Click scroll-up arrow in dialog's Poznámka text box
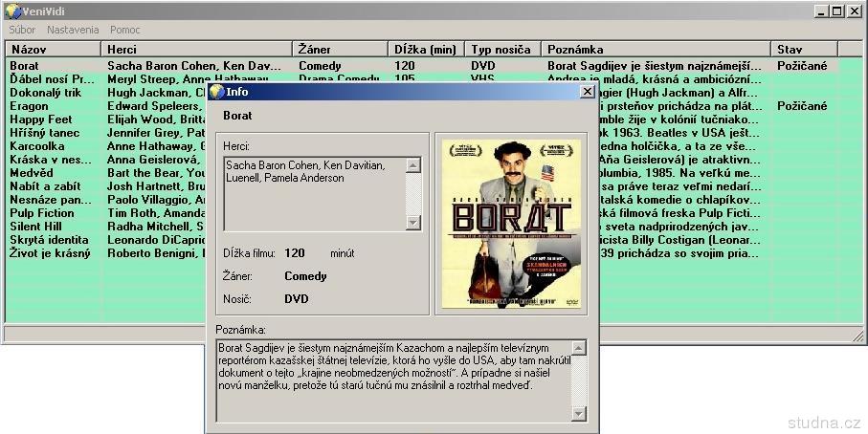This screenshot has width=868, height=434. pyautogui.click(x=578, y=347)
